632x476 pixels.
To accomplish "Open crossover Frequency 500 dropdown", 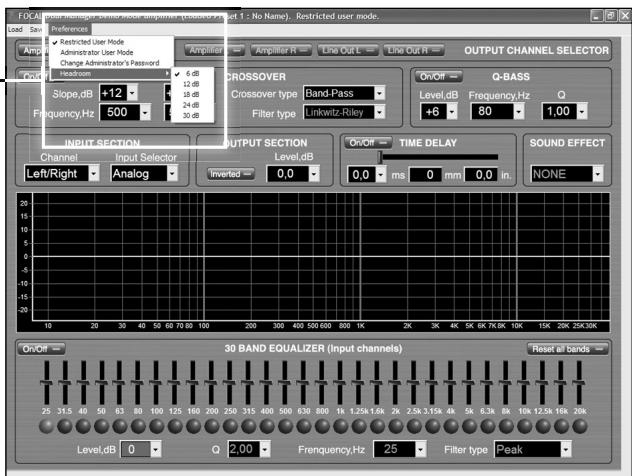I will tap(146, 112).
